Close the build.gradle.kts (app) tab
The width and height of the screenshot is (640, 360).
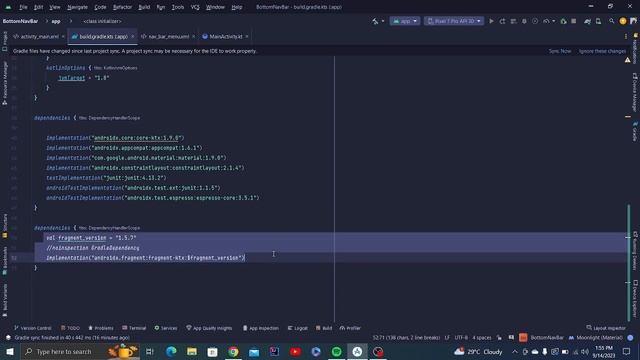tap(133, 36)
